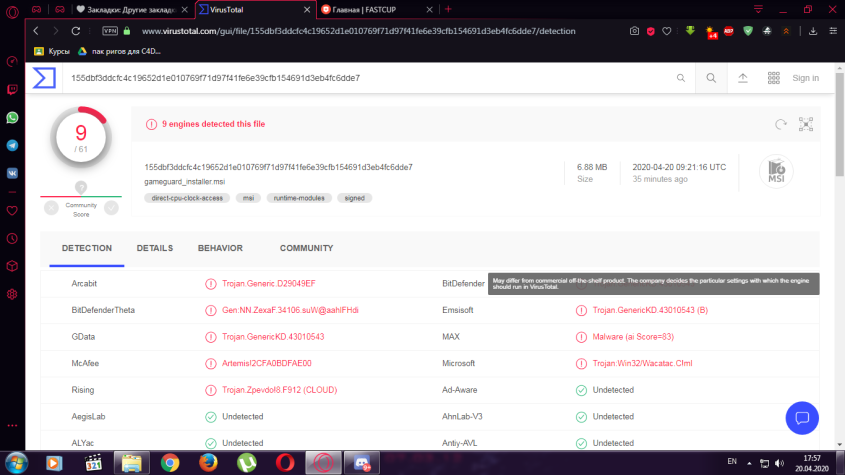Click the reanalyze refresh icon

pos(780,125)
